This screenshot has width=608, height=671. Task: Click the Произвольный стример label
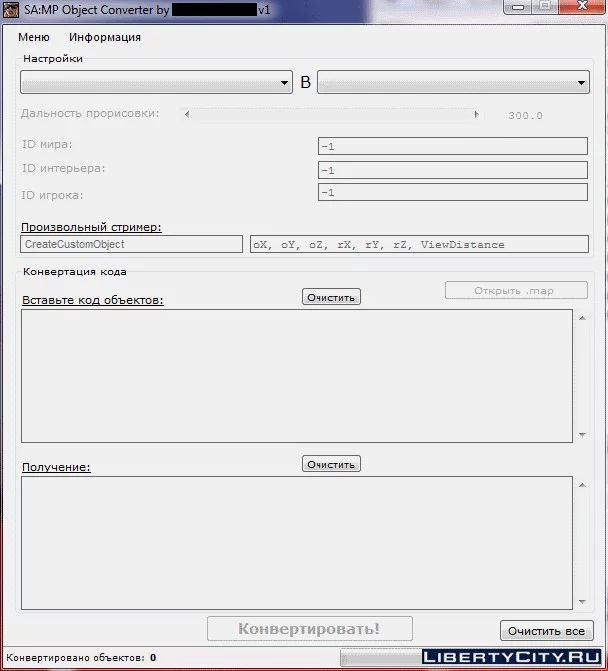pos(92,227)
